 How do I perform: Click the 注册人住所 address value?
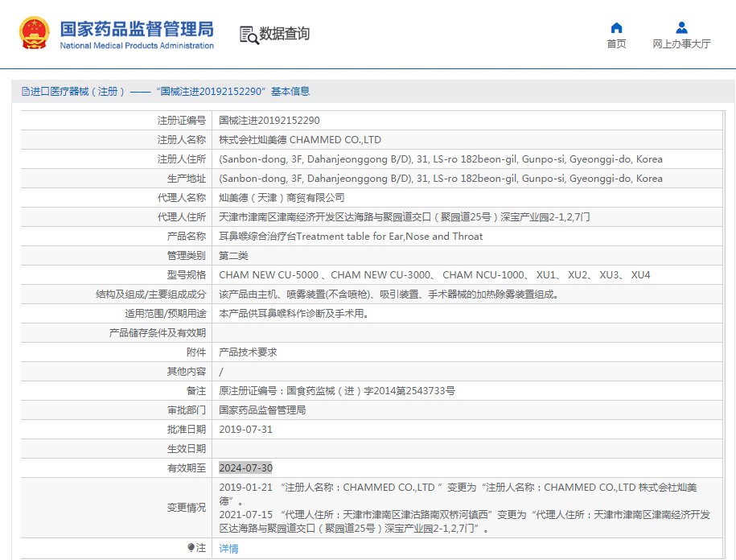pyautogui.click(x=441, y=159)
